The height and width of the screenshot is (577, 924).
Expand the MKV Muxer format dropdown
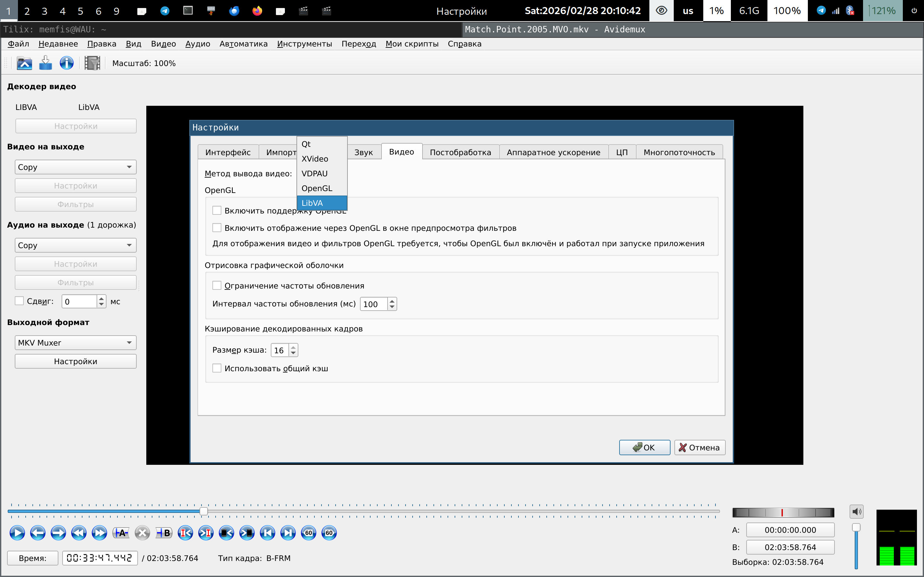click(x=75, y=343)
